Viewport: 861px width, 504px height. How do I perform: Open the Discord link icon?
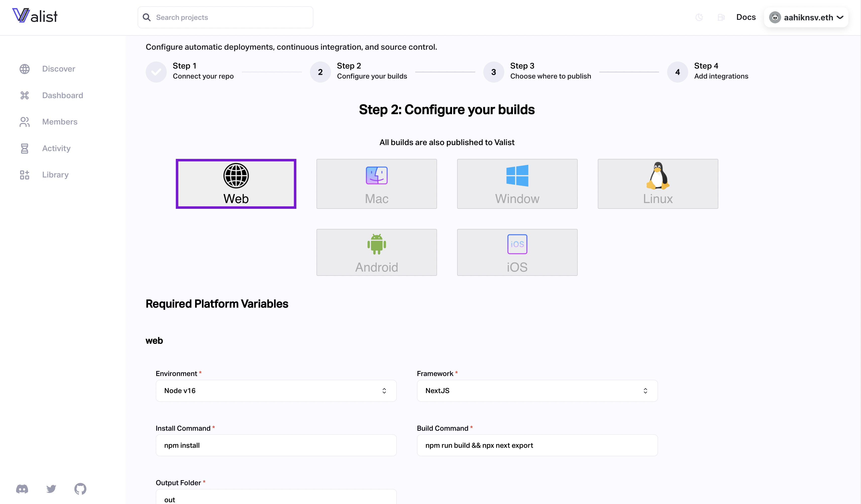pos(22,489)
